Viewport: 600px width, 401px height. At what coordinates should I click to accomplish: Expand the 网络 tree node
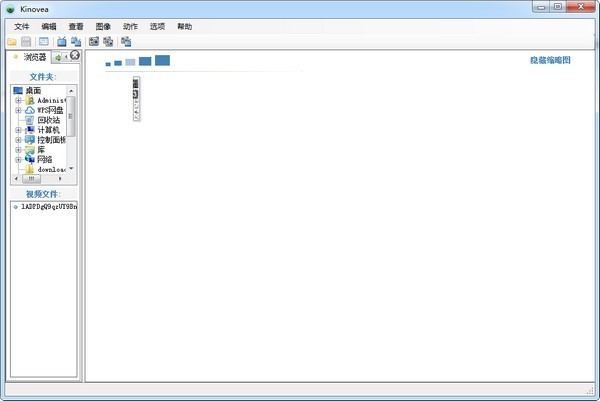18,160
